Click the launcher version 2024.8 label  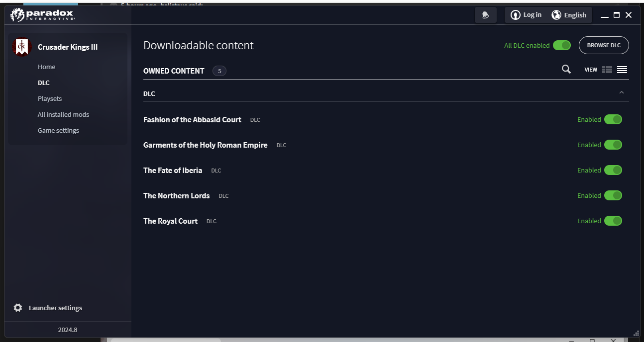[x=68, y=330]
